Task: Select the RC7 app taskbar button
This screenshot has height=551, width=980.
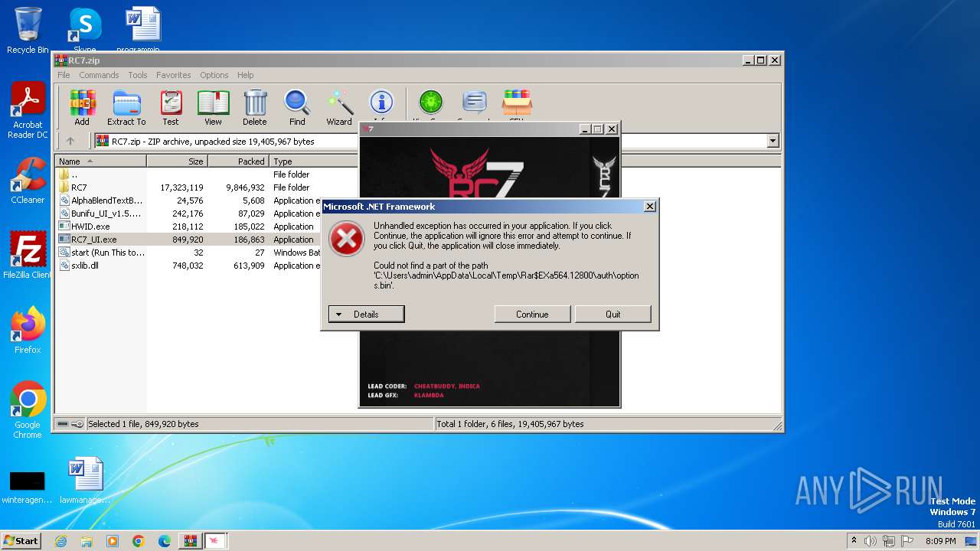Action: pyautogui.click(x=216, y=541)
